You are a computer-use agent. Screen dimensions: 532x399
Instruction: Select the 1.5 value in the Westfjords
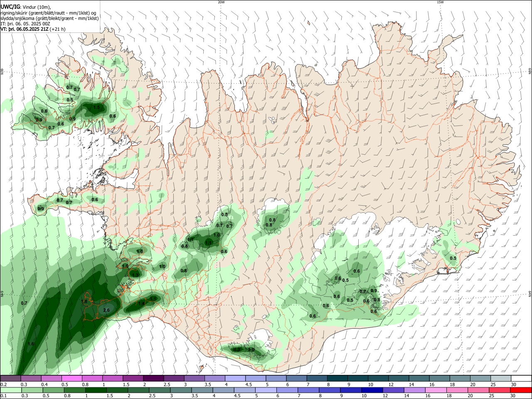coord(96,107)
